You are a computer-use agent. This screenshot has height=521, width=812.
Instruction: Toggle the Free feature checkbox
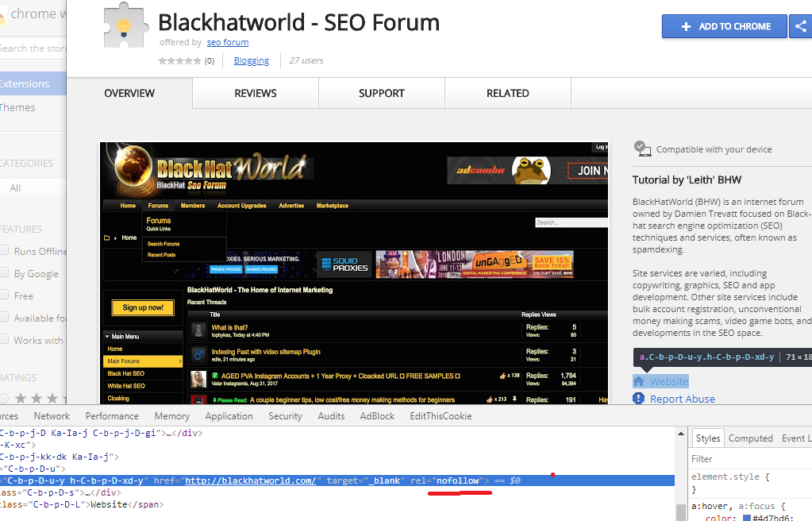(4, 295)
